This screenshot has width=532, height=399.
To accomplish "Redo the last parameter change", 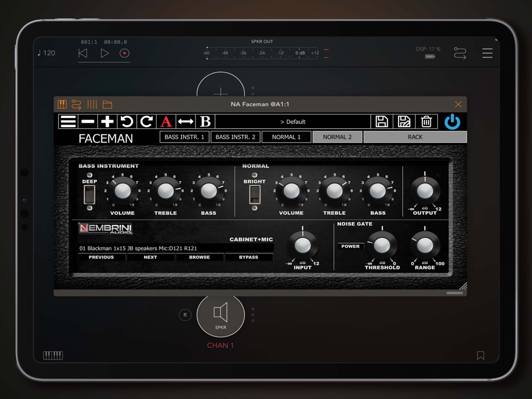I will [x=147, y=121].
